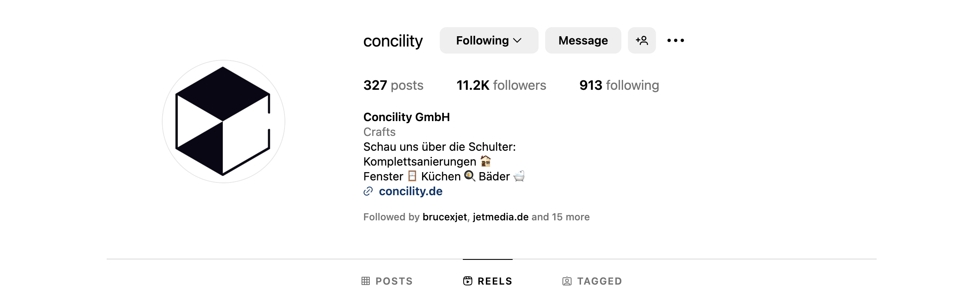The height and width of the screenshot is (299, 980).
Task: Open the concility.de website link
Action: click(411, 191)
